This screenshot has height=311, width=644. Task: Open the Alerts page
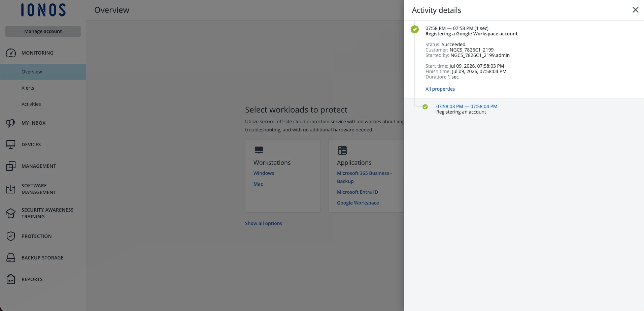pyautogui.click(x=43, y=88)
